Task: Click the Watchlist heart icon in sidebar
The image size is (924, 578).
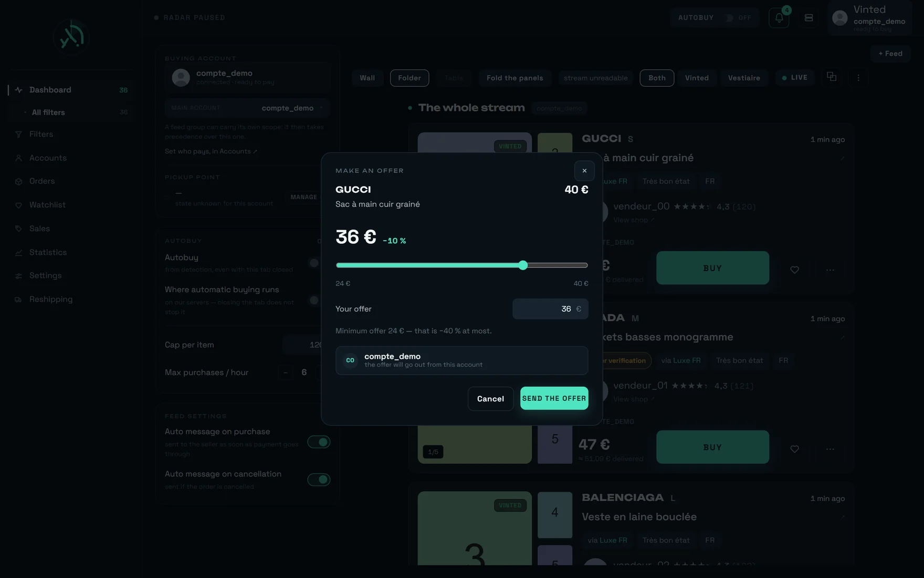Action: [18, 205]
